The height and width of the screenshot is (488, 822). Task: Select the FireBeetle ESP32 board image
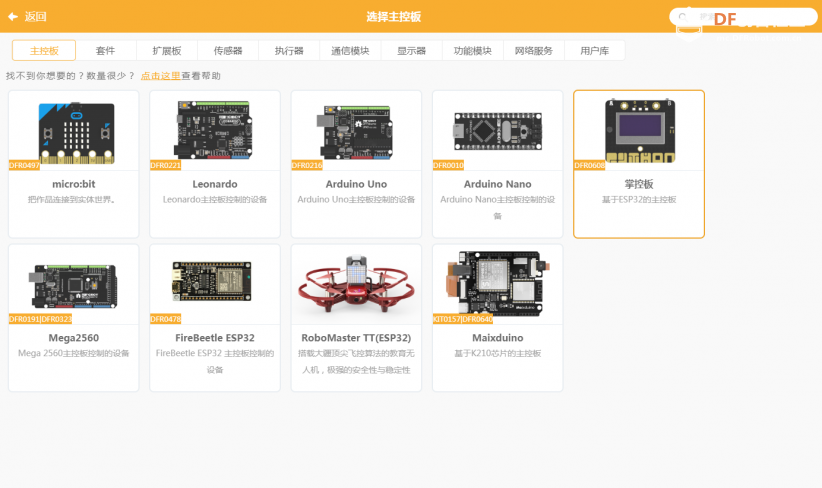[211, 281]
